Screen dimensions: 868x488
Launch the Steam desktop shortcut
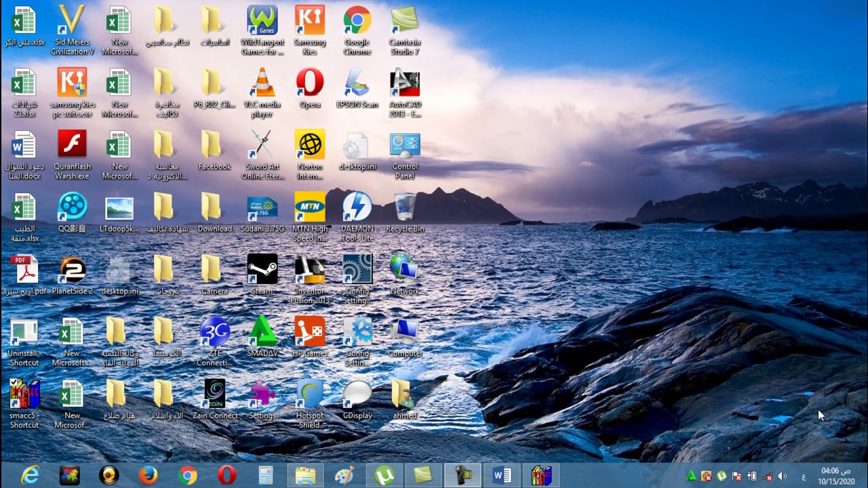point(262,275)
